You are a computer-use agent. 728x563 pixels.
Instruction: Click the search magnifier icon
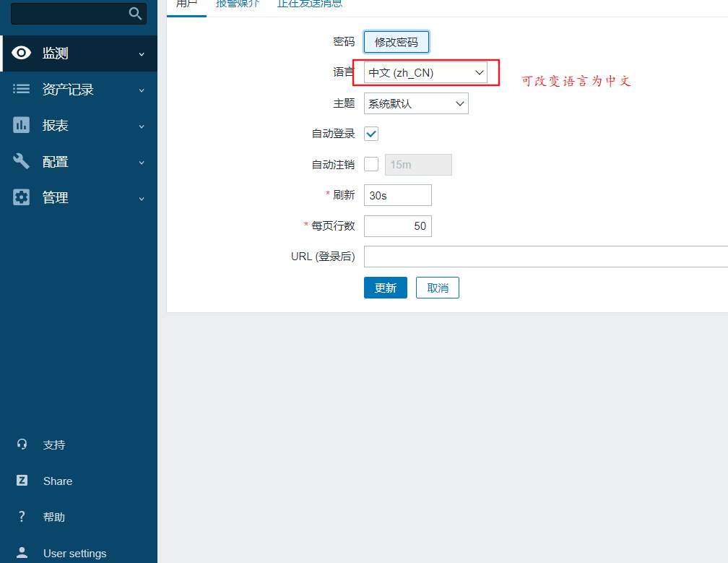click(135, 14)
